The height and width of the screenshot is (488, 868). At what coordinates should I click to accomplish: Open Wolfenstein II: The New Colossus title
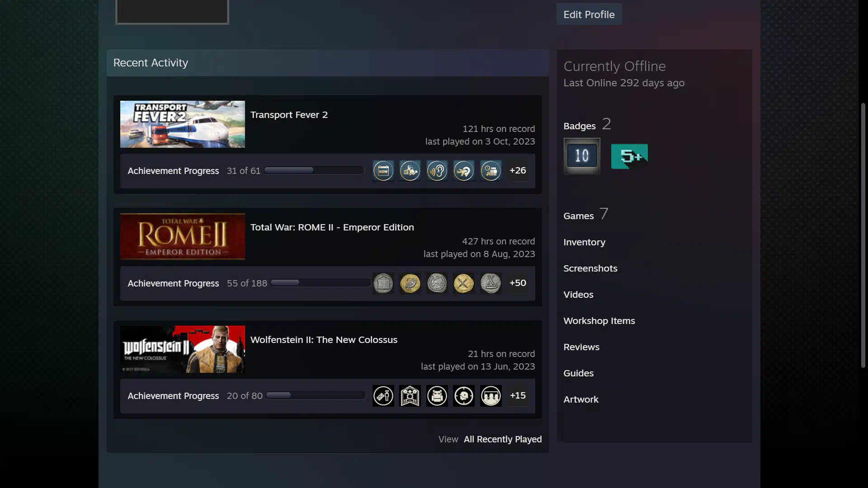pos(324,340)
